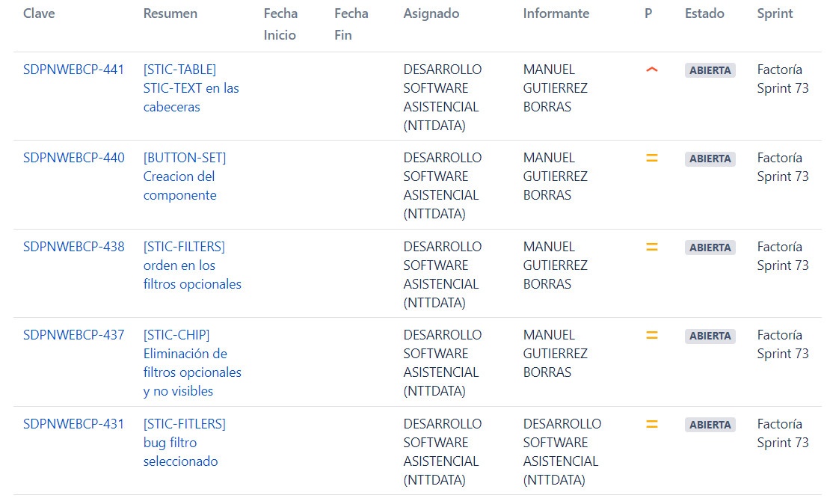Open issue key SDPNWEBCP-438
The width and height of the screenshot is (833, 504).
point(74,247)
